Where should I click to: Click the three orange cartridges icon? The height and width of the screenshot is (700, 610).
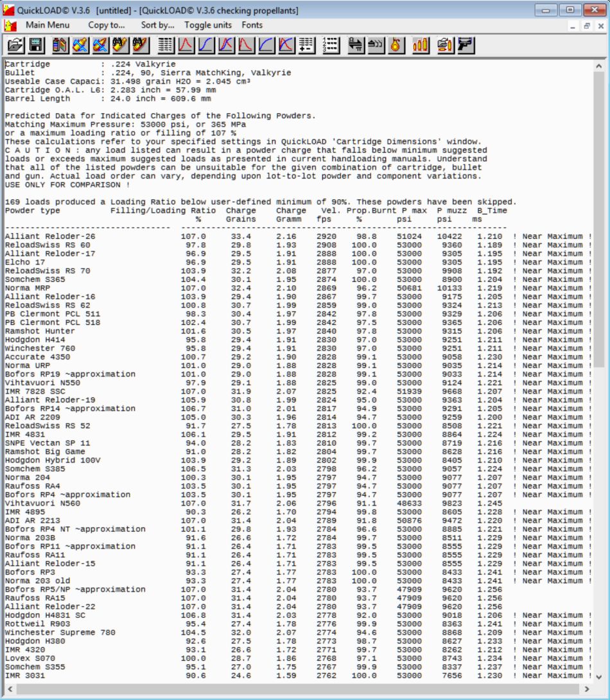tap(421, 45)
